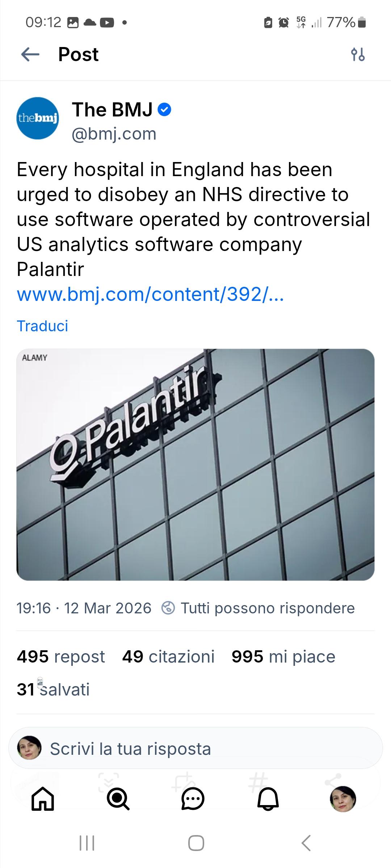Open the Palantir building image

(x=195, y=464)
